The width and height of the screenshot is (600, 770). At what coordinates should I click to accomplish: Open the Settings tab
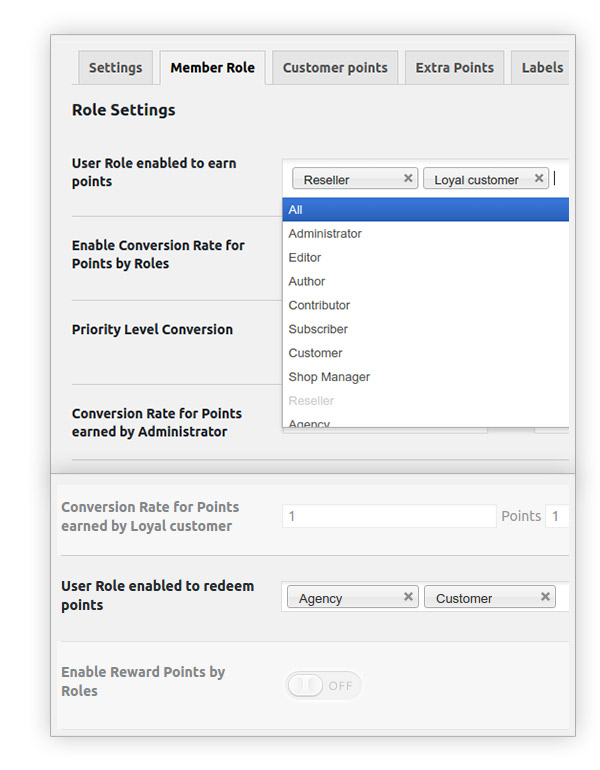click(x=115, y=68)
